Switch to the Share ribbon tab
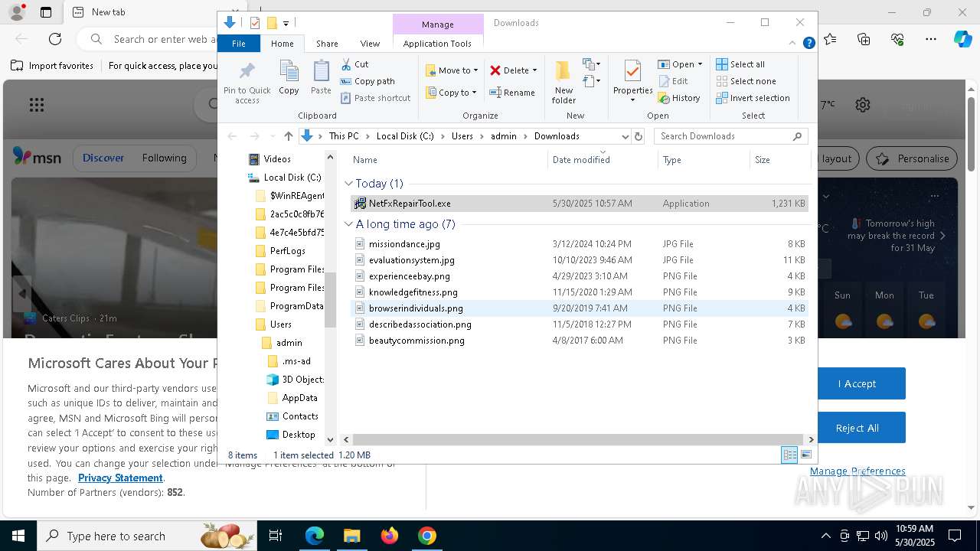 (327, 44)
